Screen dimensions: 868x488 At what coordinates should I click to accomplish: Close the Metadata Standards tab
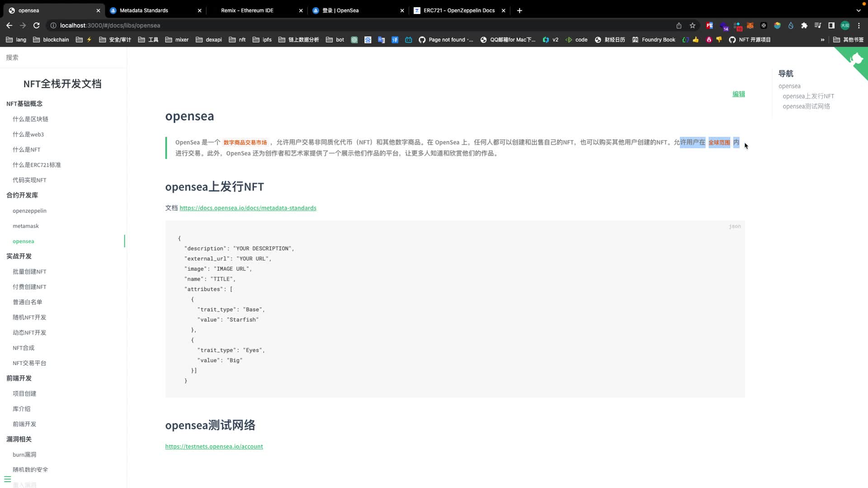(199, 10)
